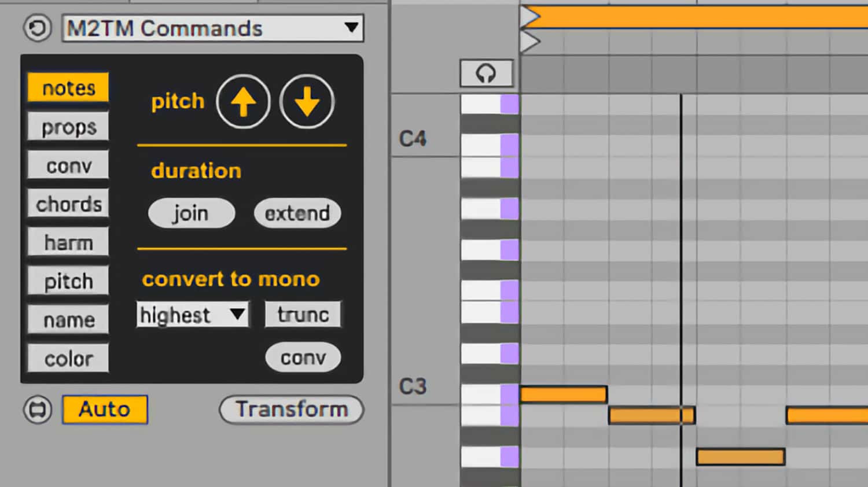Click the C3 piano key
The image size is (868, 487).
pyautogui.click(x=490, y=394)
